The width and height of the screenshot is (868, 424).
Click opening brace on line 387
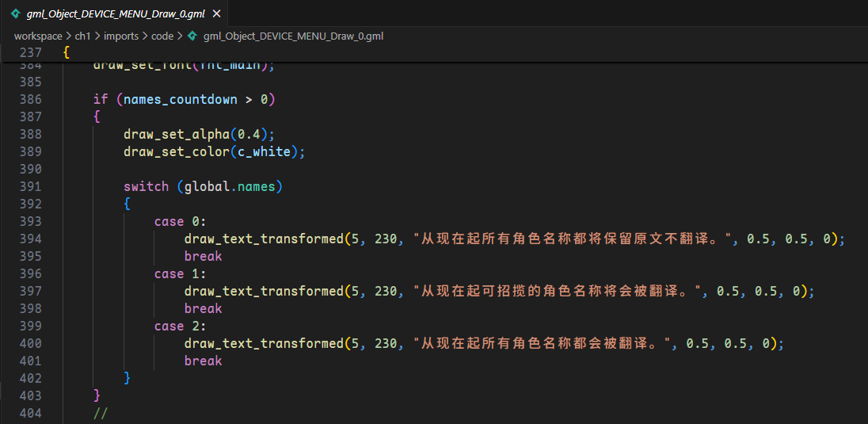click(97, 117)
